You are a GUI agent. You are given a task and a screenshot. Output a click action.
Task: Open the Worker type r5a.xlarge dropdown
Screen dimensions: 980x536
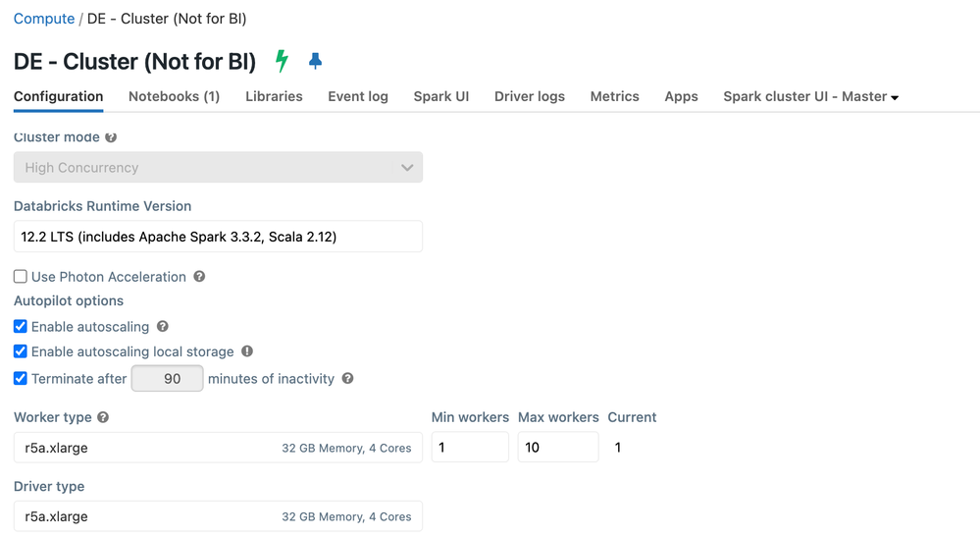[x=218, y=448]
